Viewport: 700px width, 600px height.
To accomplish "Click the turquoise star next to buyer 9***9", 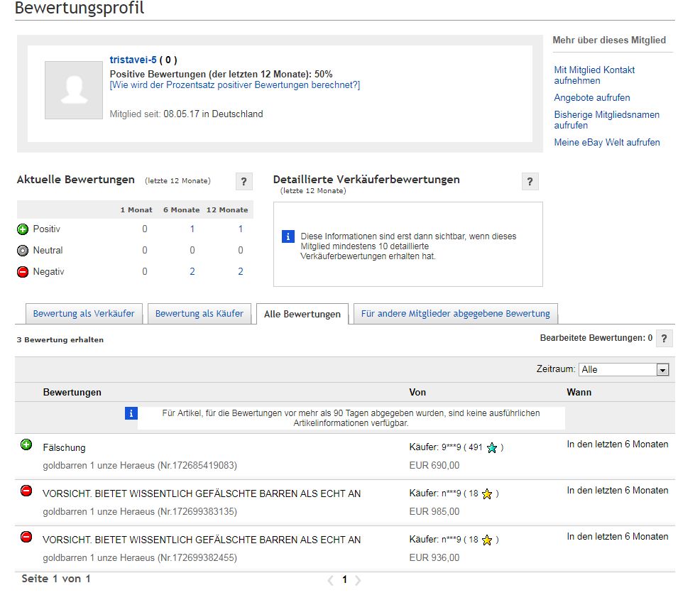I will pos(492,448).
